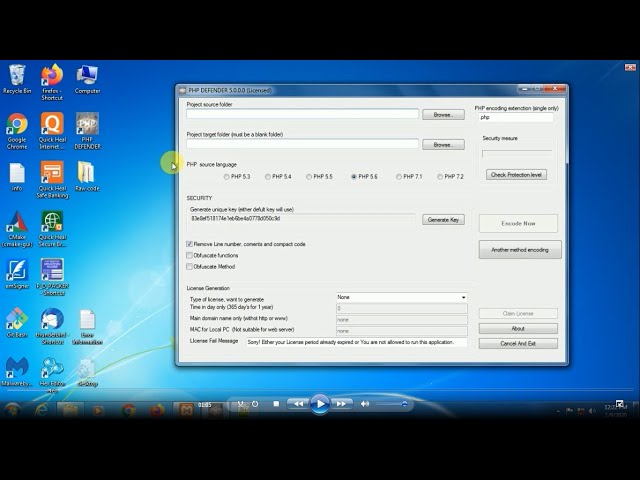Screen dimensions: 640x480
Task: Launch the Google Chrome desktop icon
Action: [17, 131]
